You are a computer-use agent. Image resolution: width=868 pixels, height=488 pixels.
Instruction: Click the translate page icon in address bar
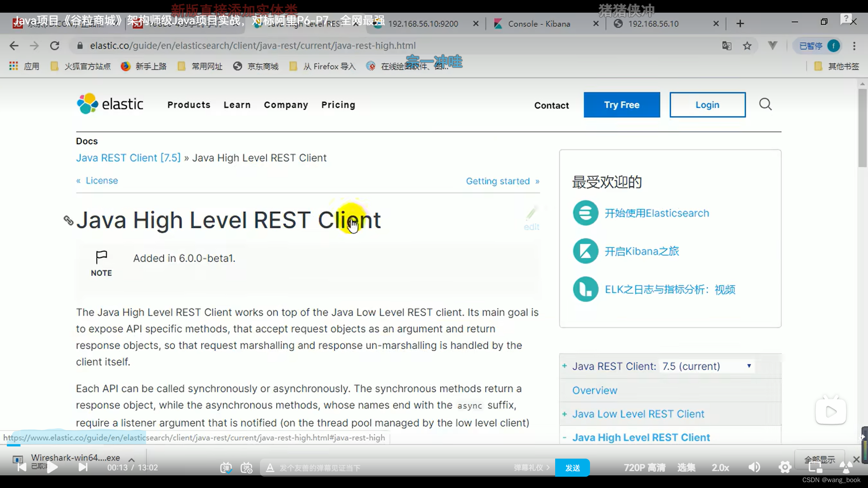pyautogui.click(x=726, y=46)
